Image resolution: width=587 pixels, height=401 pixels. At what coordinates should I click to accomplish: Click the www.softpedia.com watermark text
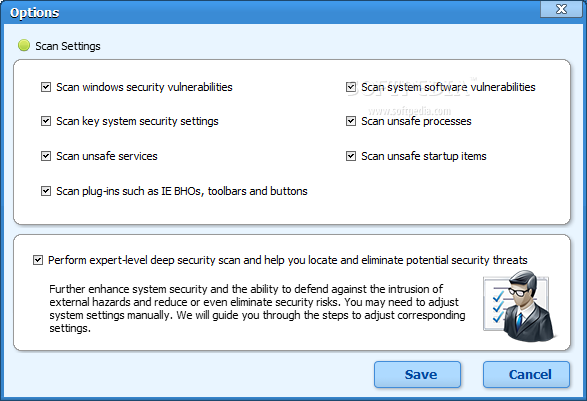click(x=410, y=111)
